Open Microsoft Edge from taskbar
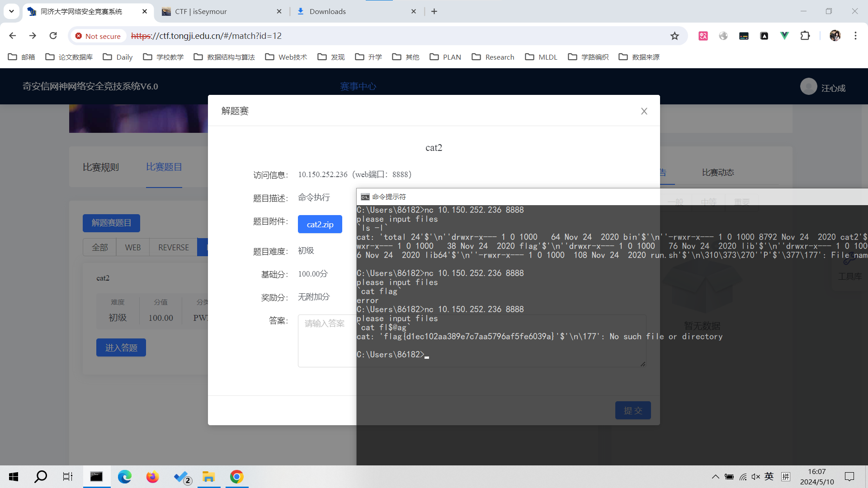Viewport: 868px width, 488px height. [125, 477]
